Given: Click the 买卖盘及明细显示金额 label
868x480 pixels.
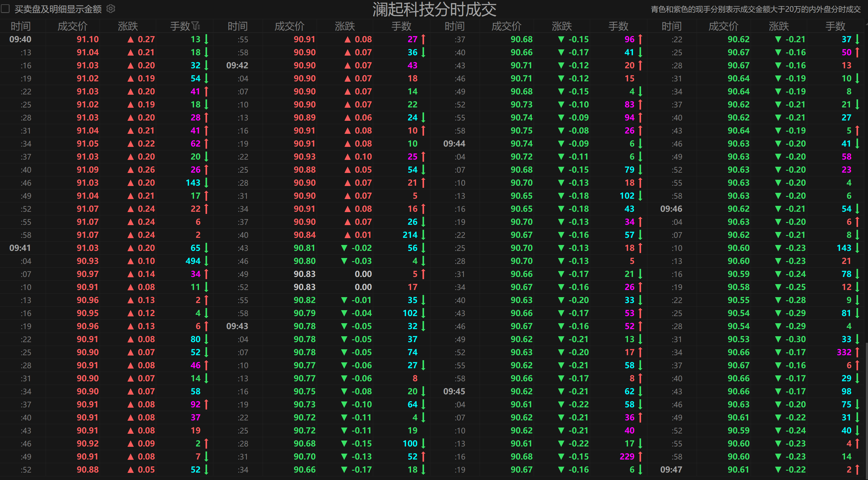Looking at the screenshot, I should (58, 9).
